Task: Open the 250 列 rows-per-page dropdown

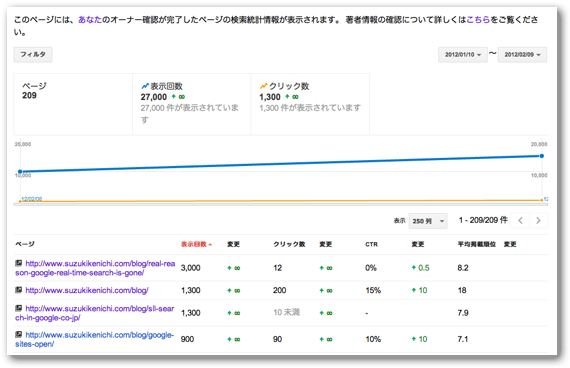Action: pyautogui.click(x=428, y=221)
